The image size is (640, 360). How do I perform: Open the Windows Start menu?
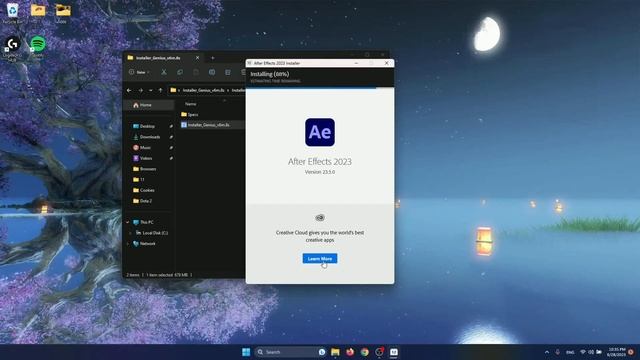pyautogui.click(x=246, y=352)
